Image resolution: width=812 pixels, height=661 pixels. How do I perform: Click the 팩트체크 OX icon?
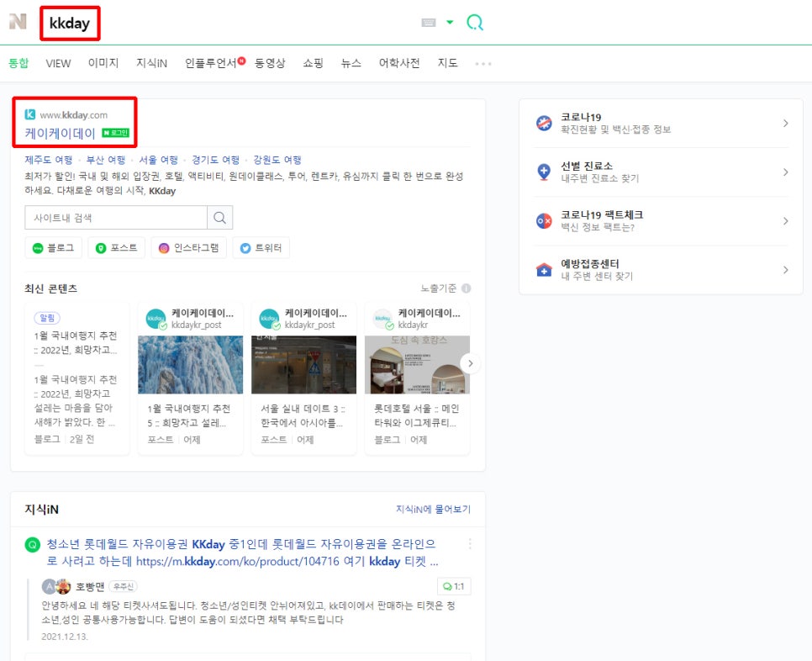tap(544, 221)
